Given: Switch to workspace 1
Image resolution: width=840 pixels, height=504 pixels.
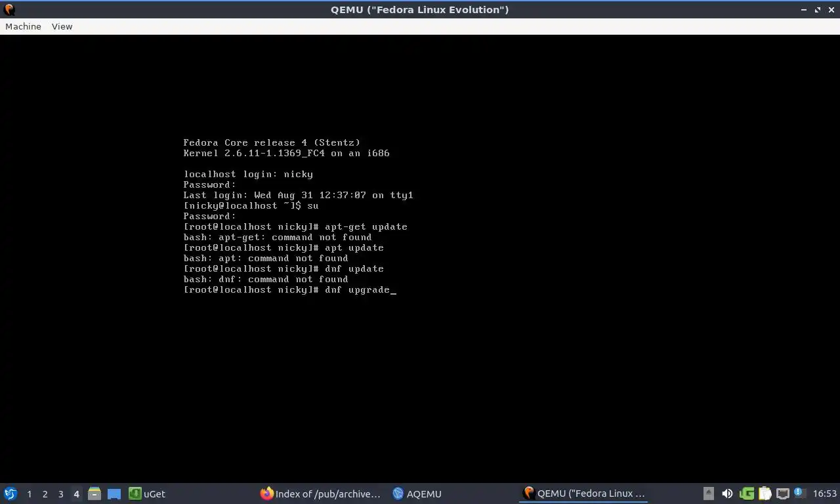Looking at the screenshot, I should coord(29,493).
